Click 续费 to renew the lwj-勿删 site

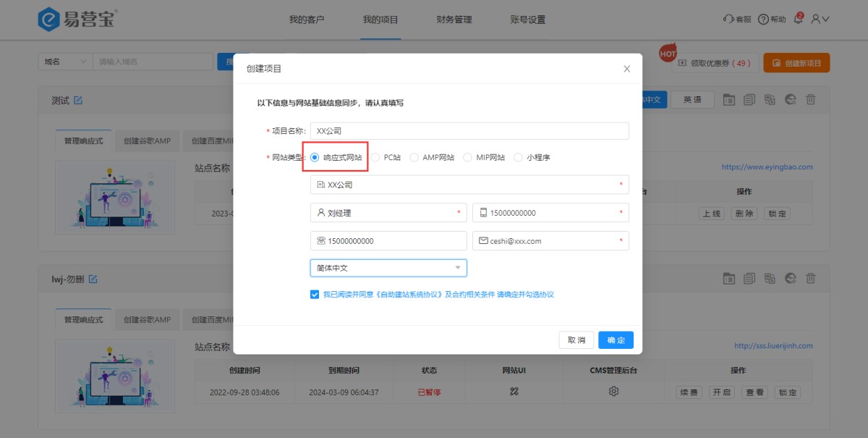click(x=687, y=392)
